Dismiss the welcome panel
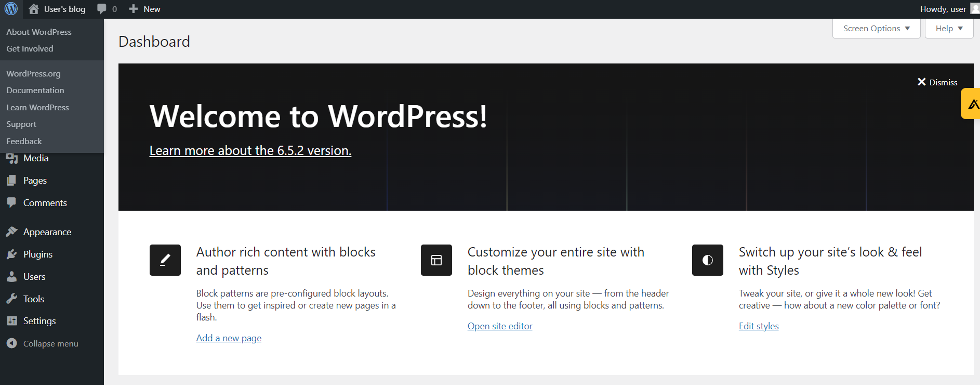The width and height of the screenshot is (980, 385). (x=937, y=82)
